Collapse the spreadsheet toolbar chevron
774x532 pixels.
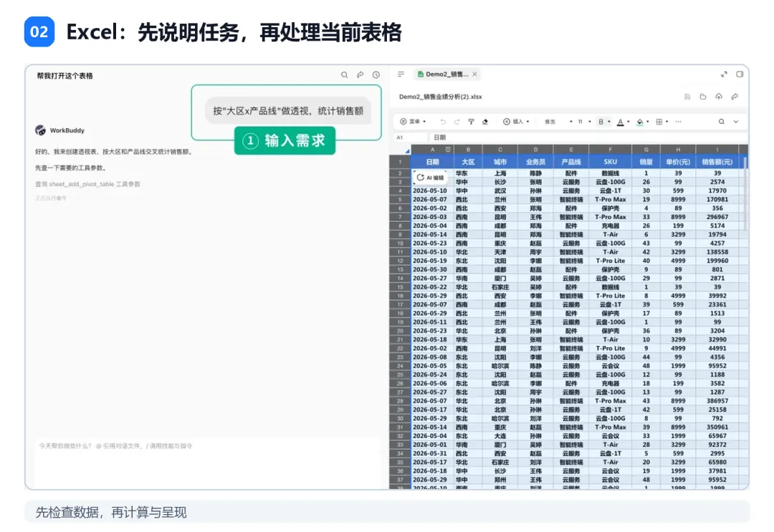735,122
